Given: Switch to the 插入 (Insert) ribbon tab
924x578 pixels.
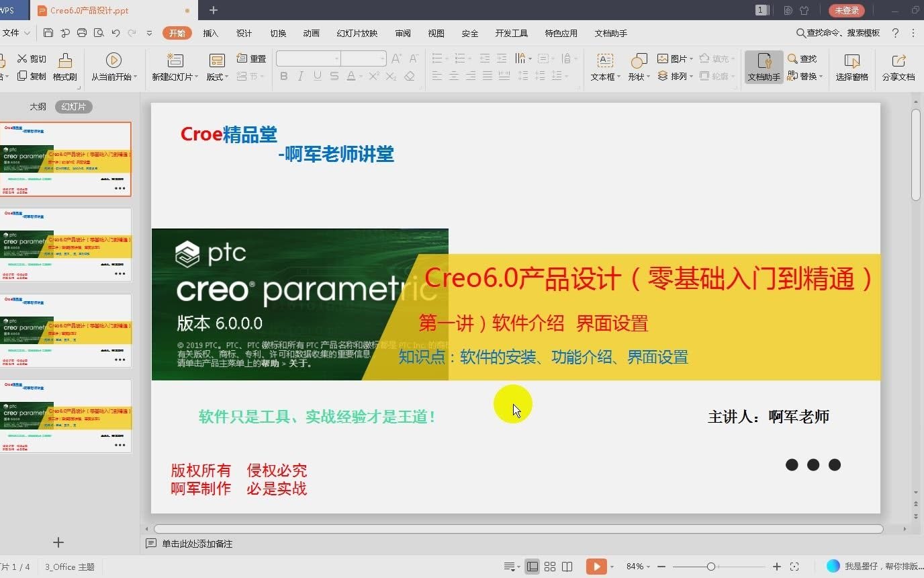Looking at the screenshot, I should click(x=210, y=32).
